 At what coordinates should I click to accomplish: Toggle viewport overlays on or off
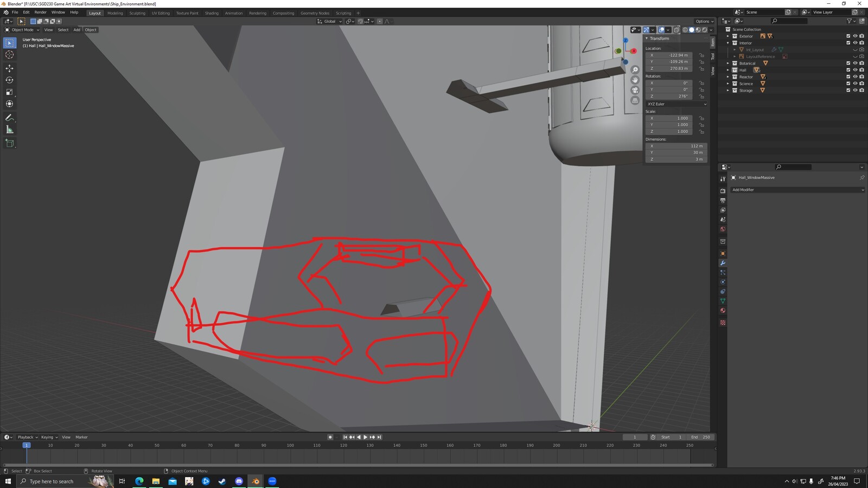pos(661,30)
